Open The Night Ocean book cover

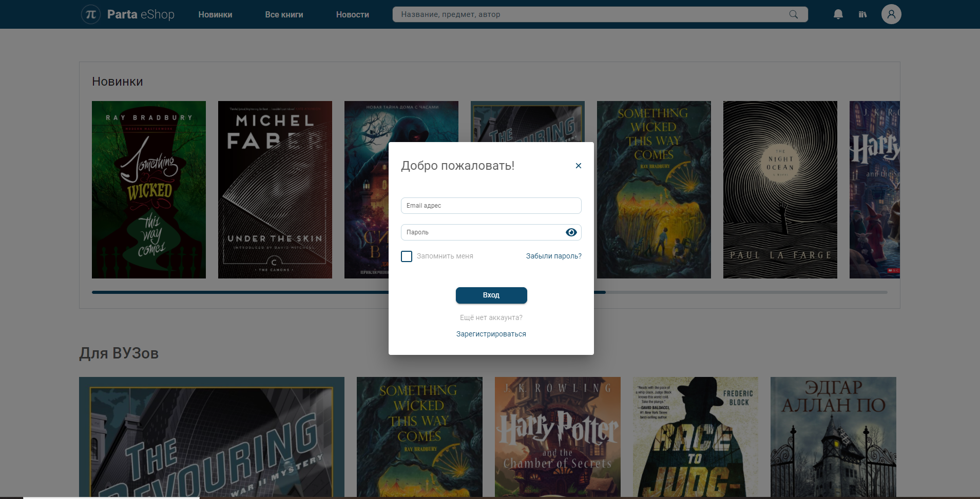(x=780, y=190)
